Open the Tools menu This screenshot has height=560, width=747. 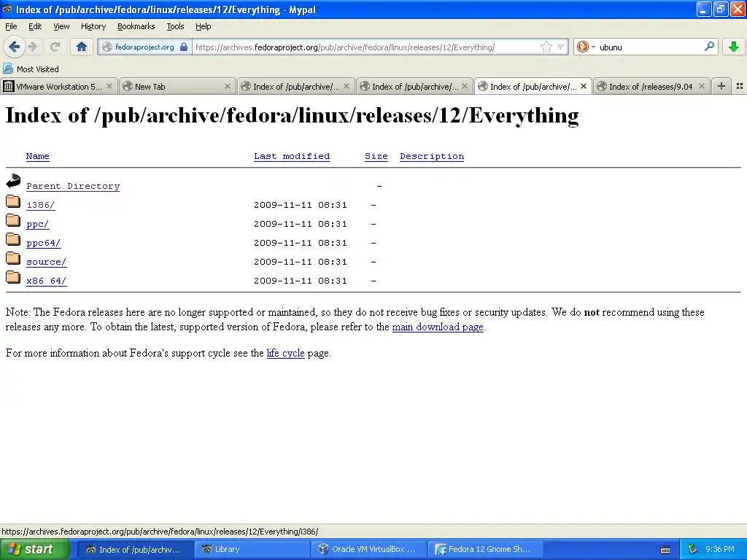[x=175, y=26]
